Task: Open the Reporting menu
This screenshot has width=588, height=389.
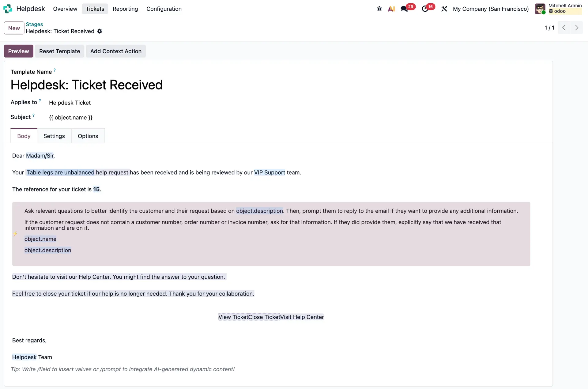Action: (x=125, y=9)
